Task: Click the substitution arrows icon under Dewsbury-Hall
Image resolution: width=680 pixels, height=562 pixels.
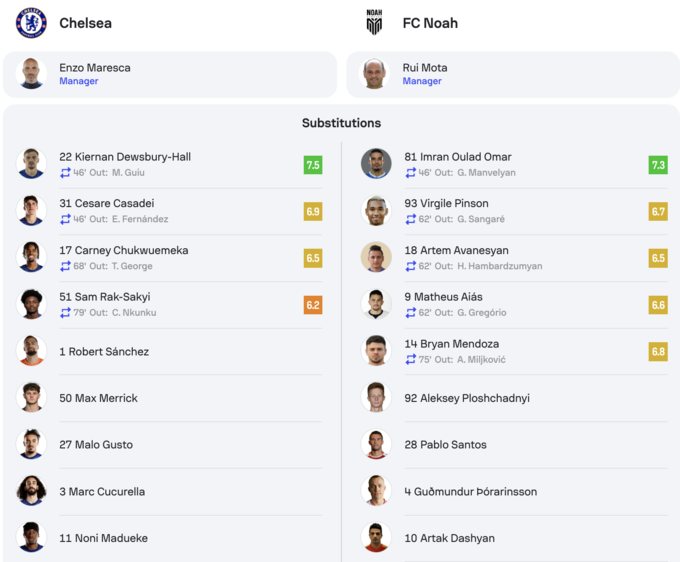Action: tap(65, 173)
